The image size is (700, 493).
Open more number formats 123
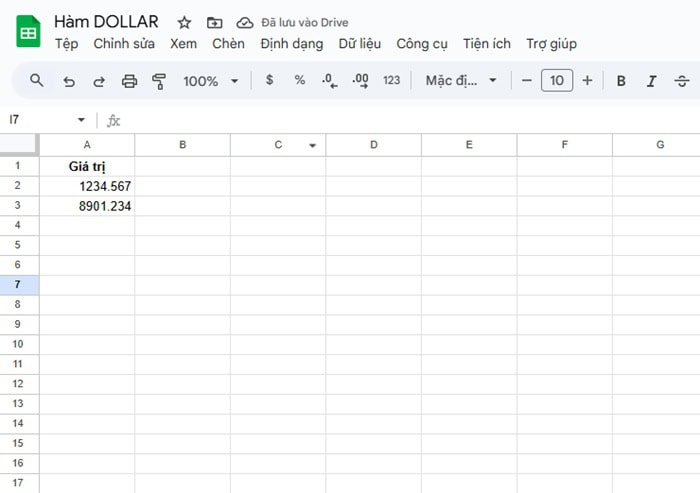392,80
